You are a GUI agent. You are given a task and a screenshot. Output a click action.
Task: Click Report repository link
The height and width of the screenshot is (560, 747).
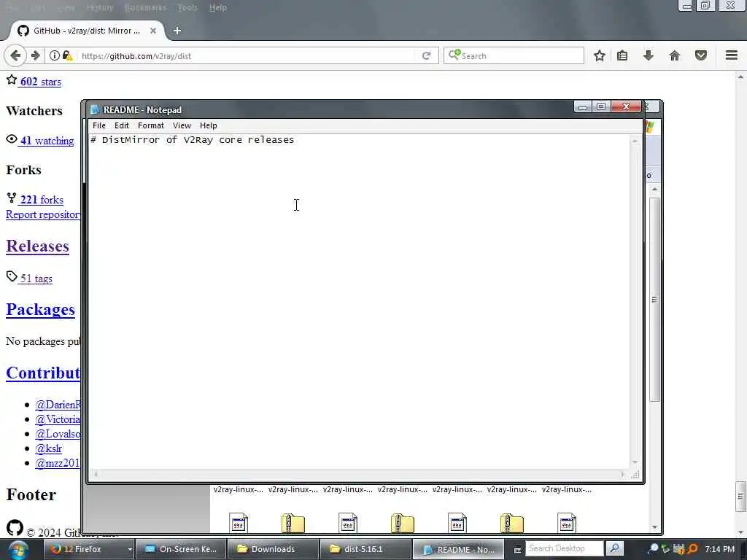tap(43, 215)
